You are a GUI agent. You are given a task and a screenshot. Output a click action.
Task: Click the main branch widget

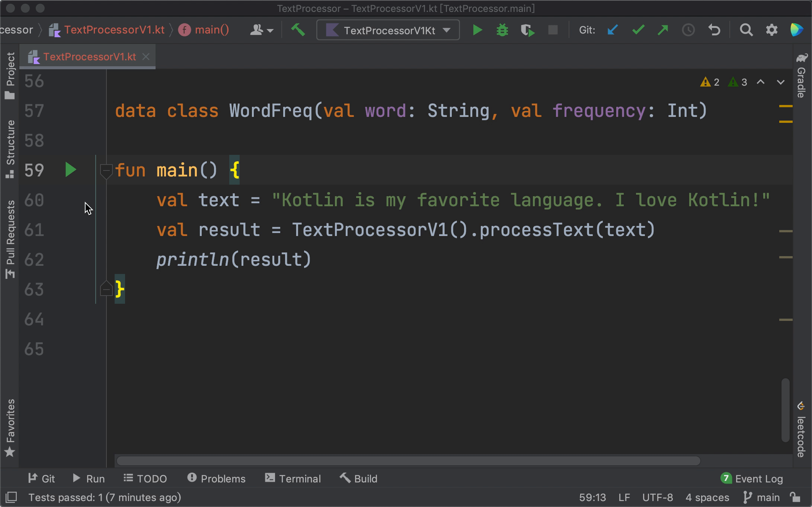[761, 497]
